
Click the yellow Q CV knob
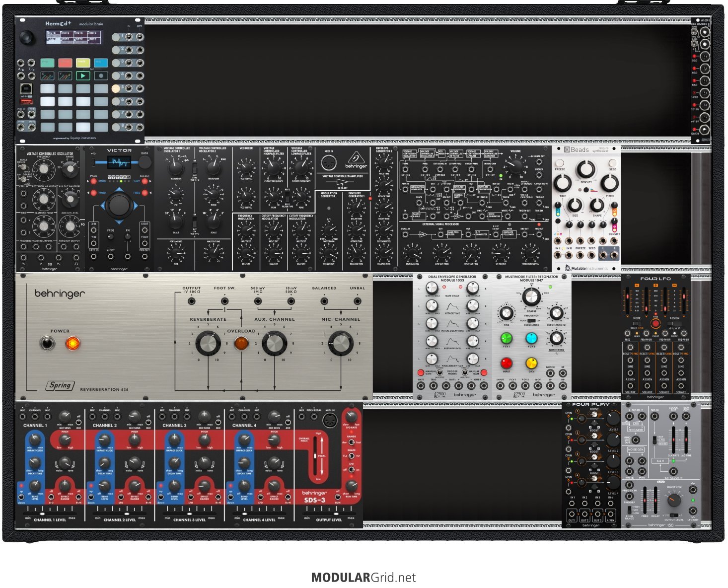click(531, 364)
